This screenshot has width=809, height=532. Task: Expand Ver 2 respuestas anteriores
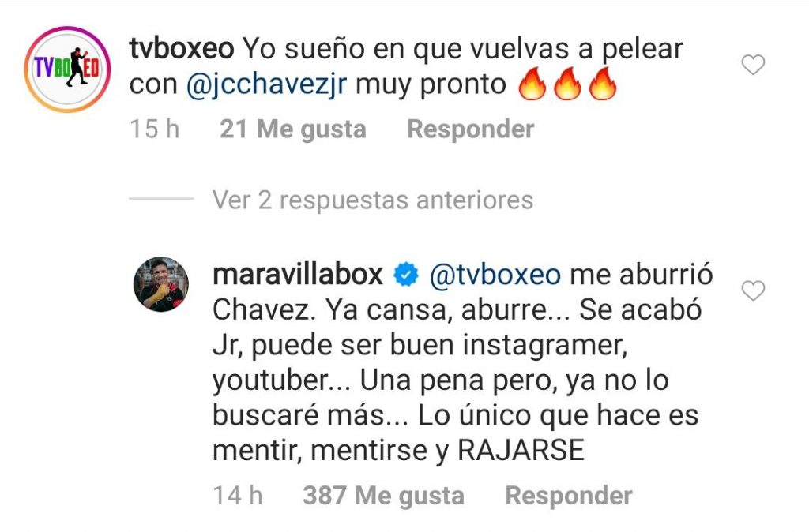pyautogui.click(x=373, y=200)
